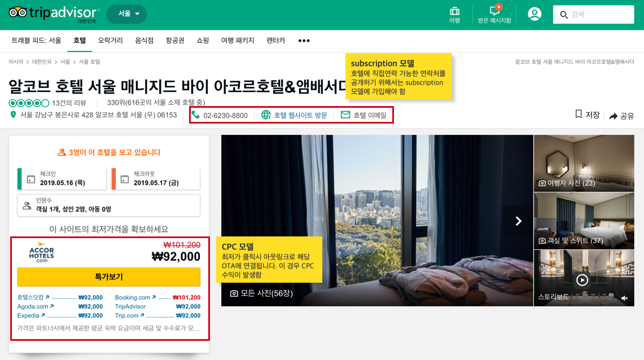
Task: Click next photo arrow on main image
Action: pos(518,221)
